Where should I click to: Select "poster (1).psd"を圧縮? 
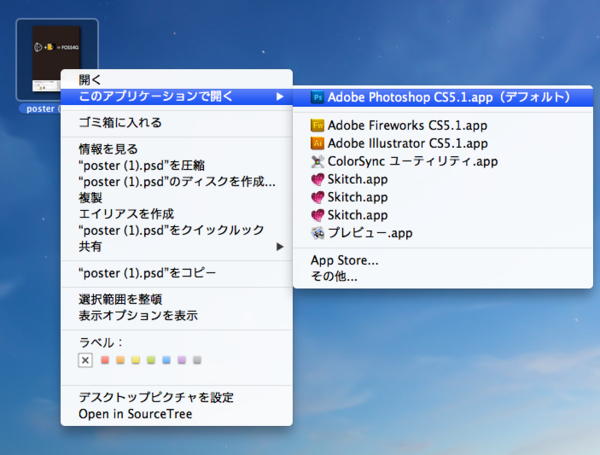click(x=177, y=165)
